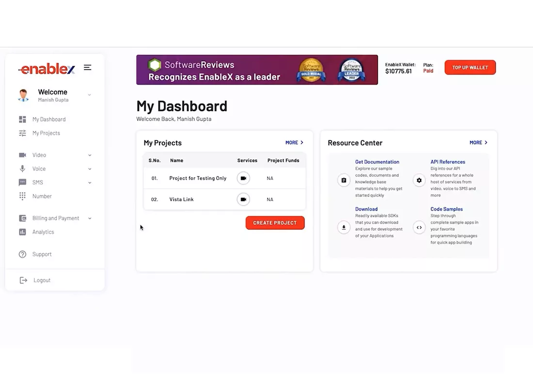Click NA funds for Project for Testing Only
Image resolution: width=533 pixels, height=392 pixels.
(x=270, y=178)
